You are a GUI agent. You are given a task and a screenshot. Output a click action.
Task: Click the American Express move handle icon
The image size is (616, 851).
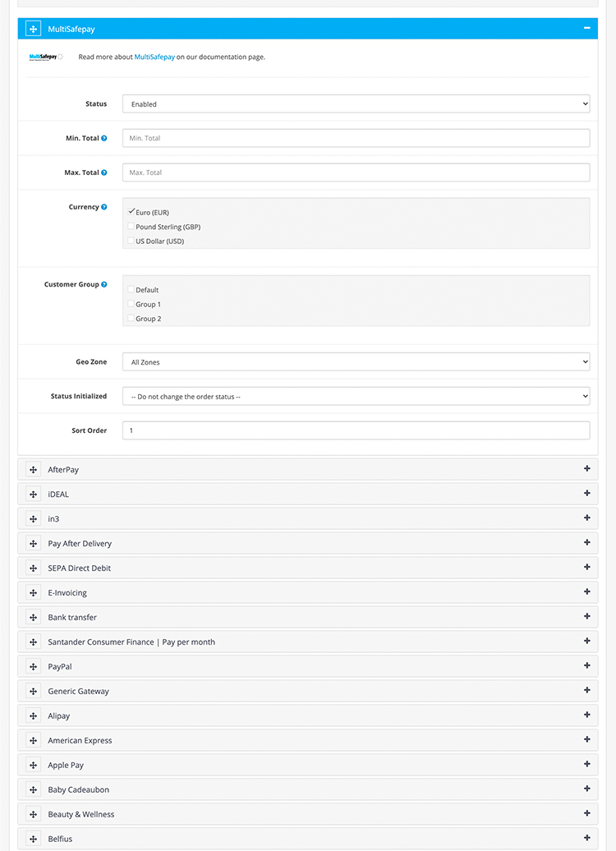click(33, 740)
